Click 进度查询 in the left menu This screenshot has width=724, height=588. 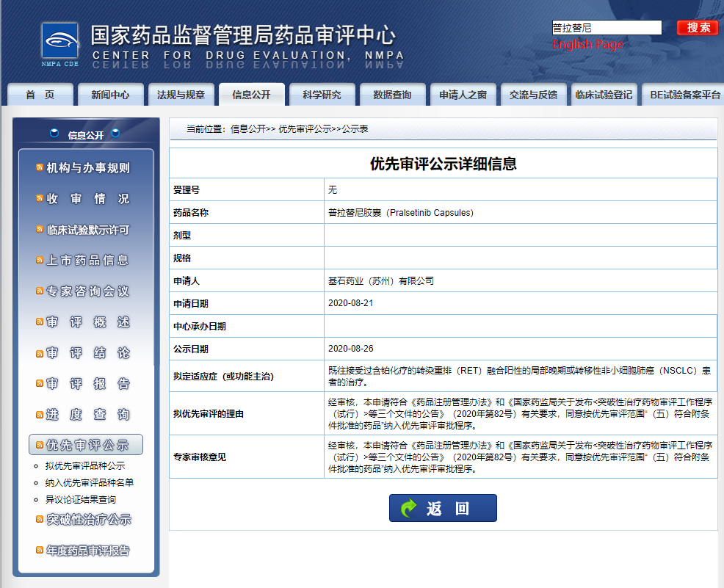point(87,415)
